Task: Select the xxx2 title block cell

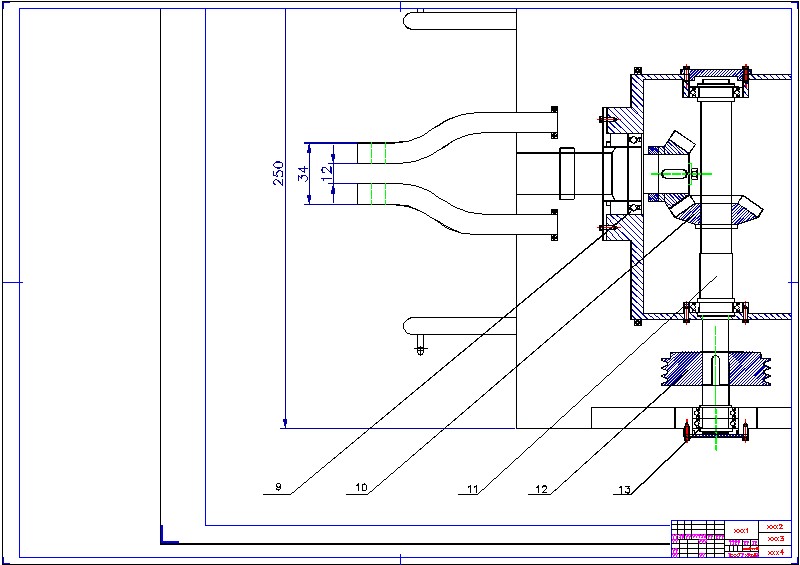Action: (x=775, y=526)
